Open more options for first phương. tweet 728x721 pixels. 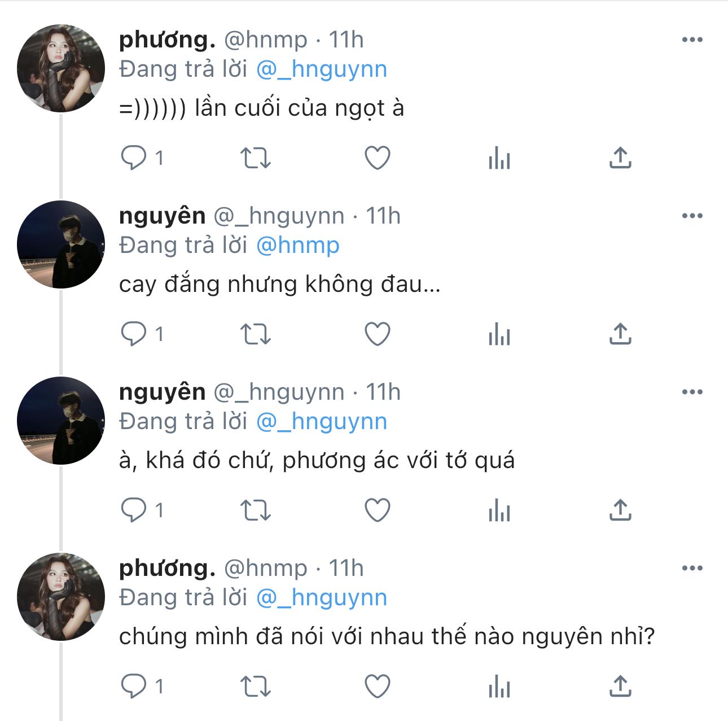692,40
